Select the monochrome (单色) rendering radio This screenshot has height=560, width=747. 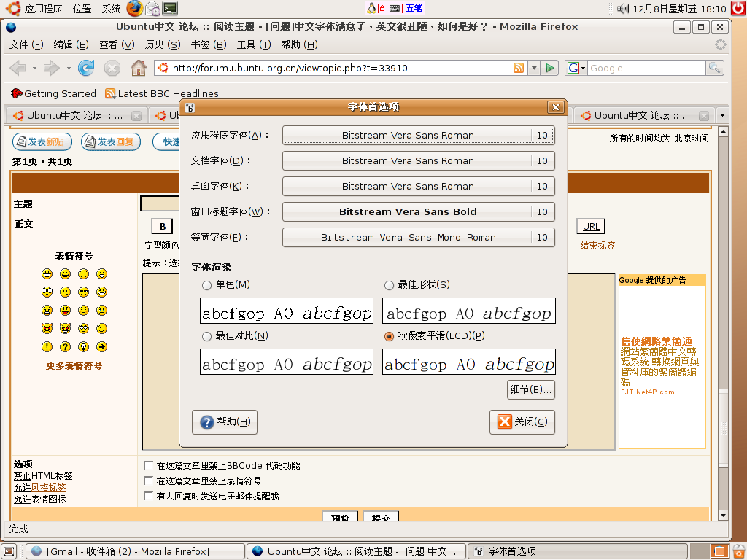tap(206, 285)
